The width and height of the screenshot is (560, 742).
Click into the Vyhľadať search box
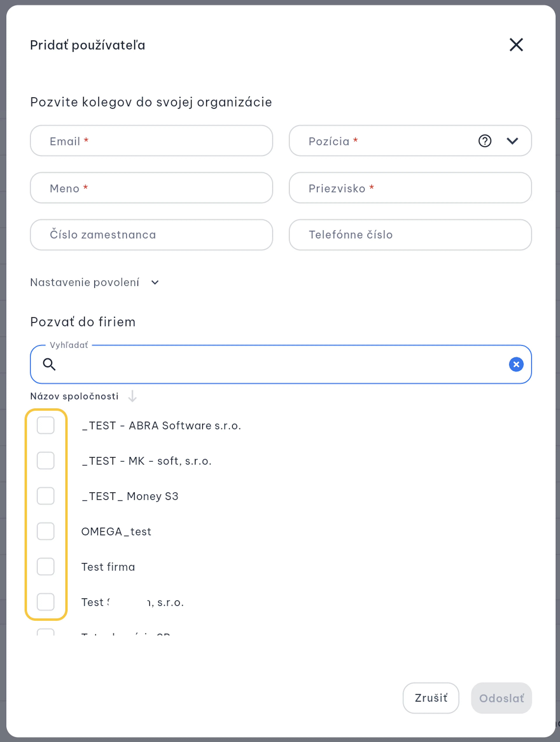click(x=281, y=364)
